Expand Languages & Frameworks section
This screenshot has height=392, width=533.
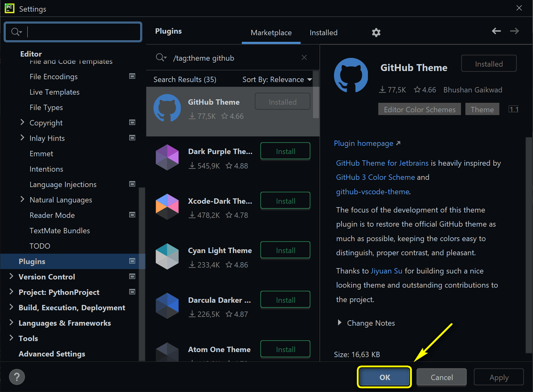[11, 322]
